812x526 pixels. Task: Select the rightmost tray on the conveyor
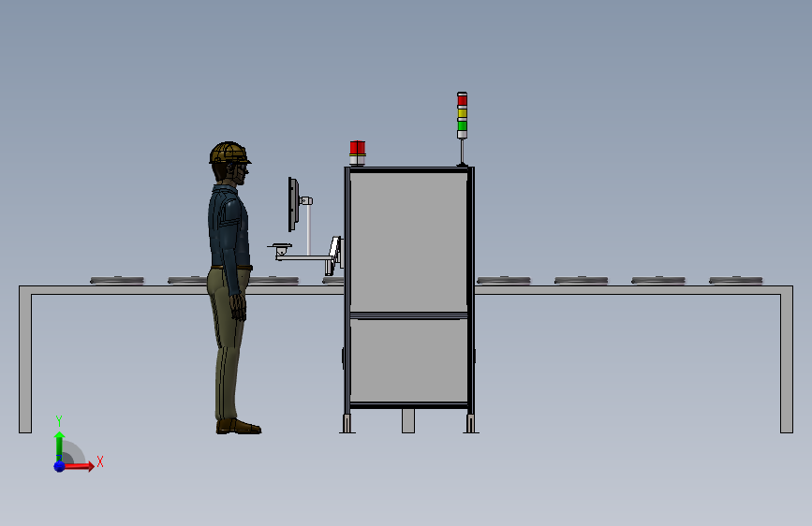click(735, 281)
